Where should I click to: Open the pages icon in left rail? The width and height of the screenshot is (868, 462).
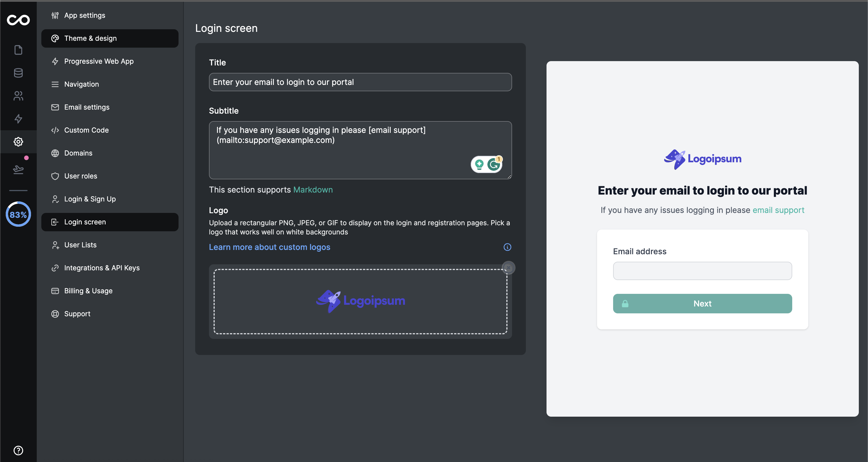coord(18,50)
